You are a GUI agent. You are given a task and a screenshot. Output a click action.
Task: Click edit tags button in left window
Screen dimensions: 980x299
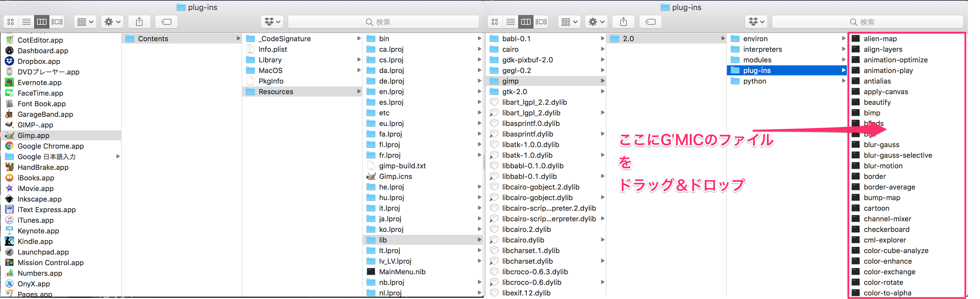point(166,22)
